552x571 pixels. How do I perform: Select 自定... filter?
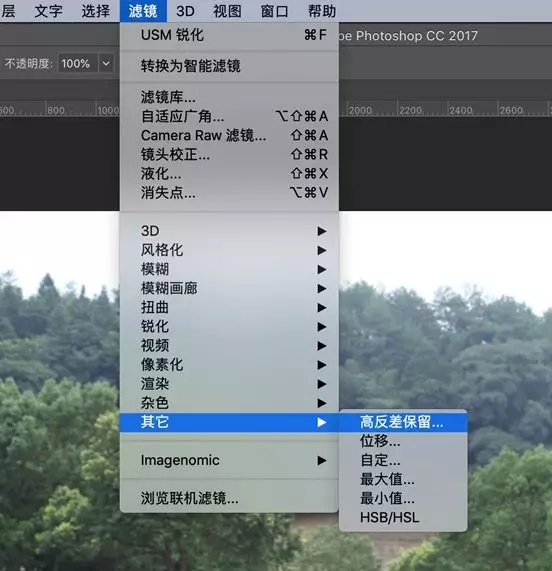[403, 460]
